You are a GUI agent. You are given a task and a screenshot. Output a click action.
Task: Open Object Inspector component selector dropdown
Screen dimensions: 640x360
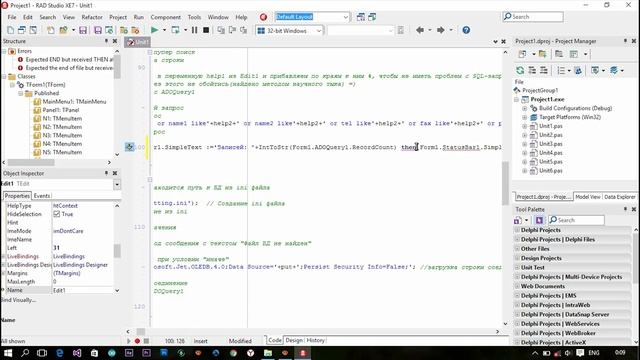coord(117,184)
